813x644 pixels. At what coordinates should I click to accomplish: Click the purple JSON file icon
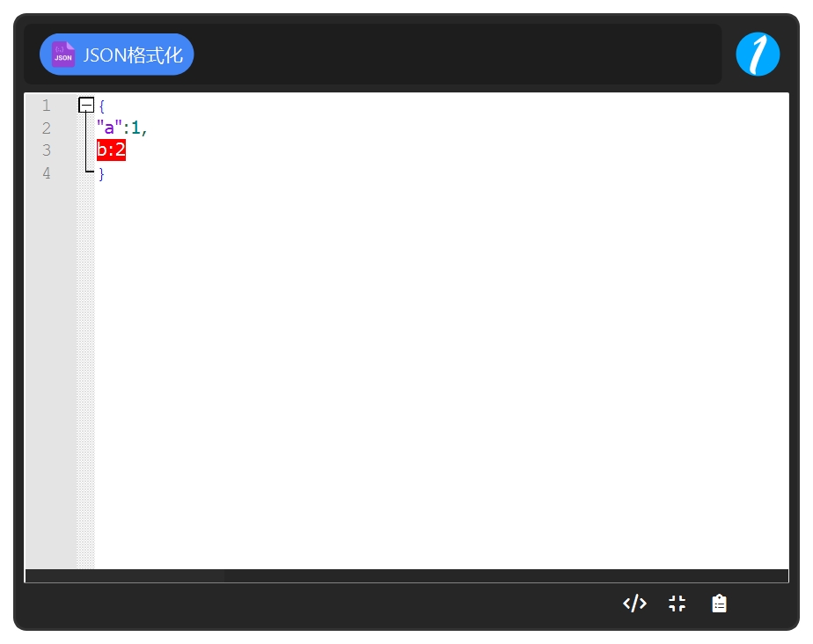coord(63,55)
